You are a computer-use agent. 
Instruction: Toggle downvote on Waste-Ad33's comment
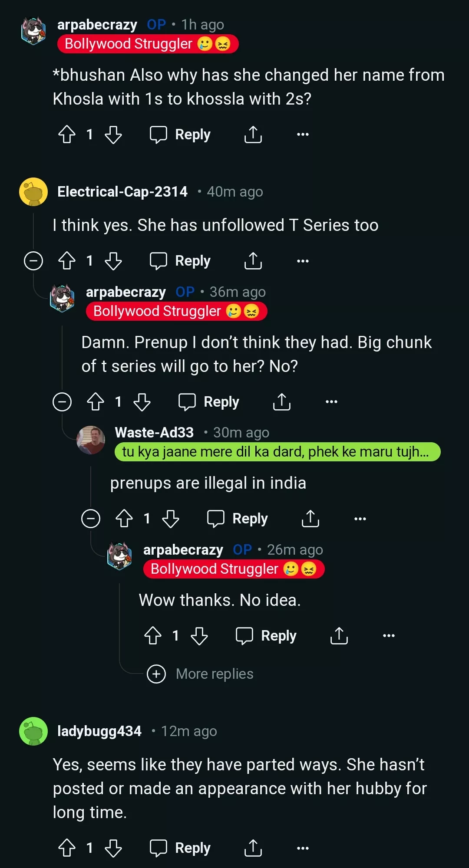click(170, 518)
